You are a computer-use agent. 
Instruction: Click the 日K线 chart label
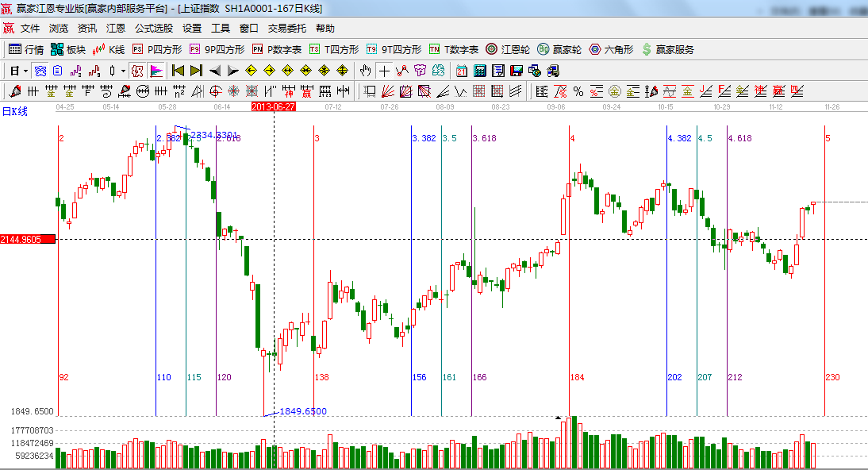click(15, 111)
